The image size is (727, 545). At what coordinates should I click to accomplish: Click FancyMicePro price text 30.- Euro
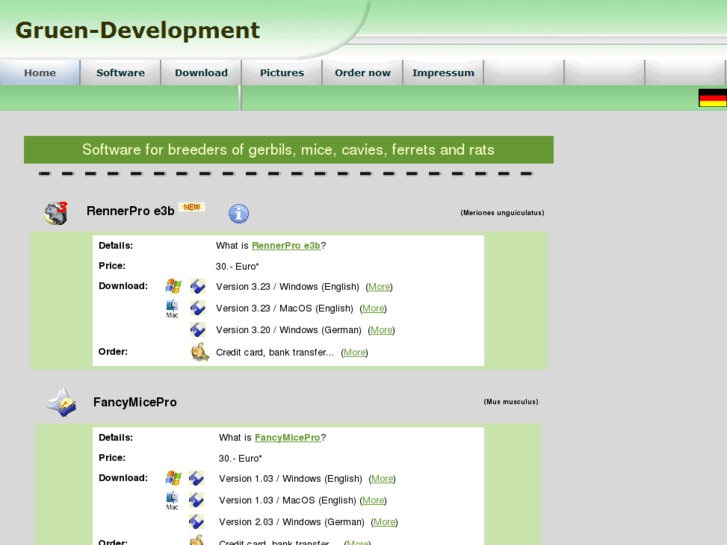click(240, 458)
